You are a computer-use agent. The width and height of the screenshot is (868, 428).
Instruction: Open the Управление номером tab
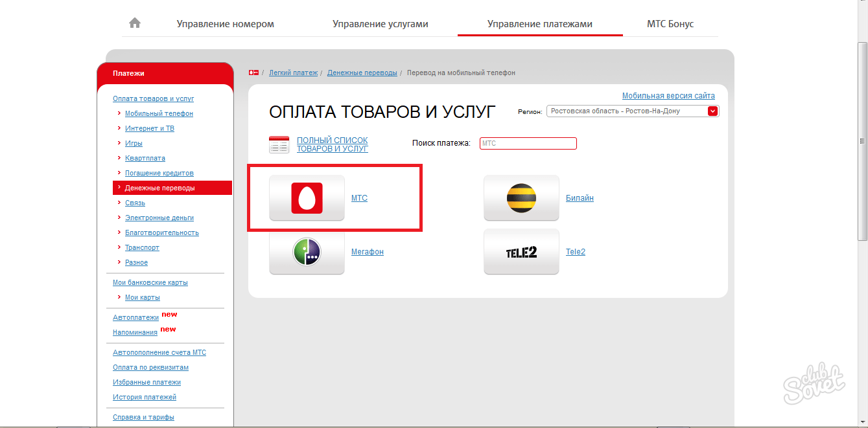(x=225, y=24)
